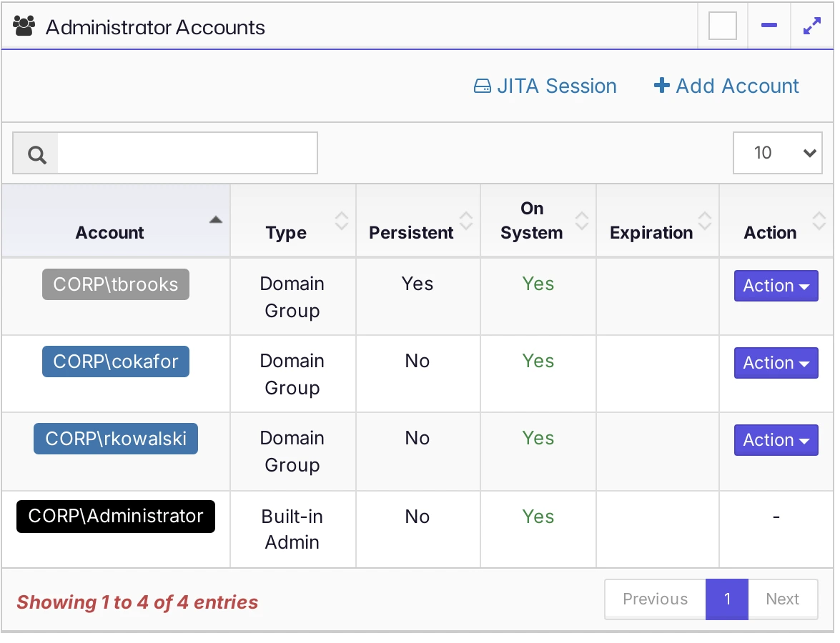Click Add Account link
840x643 pixels.
pos(726,86)
